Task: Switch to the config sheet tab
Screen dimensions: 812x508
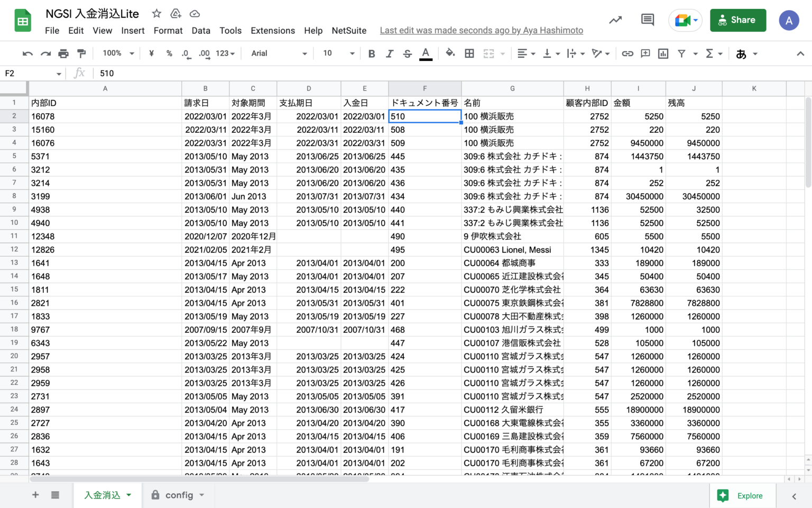Action: tap(178, 495)
